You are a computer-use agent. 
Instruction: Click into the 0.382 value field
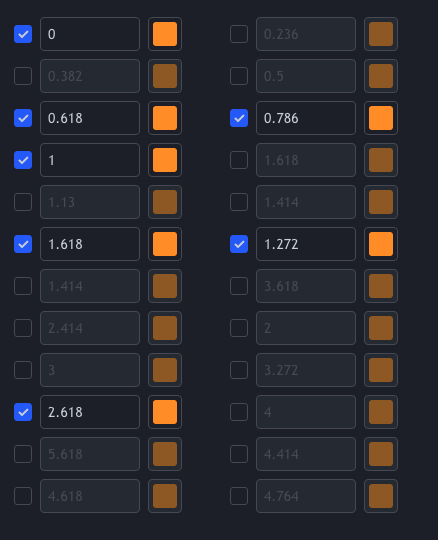(90, 76)
